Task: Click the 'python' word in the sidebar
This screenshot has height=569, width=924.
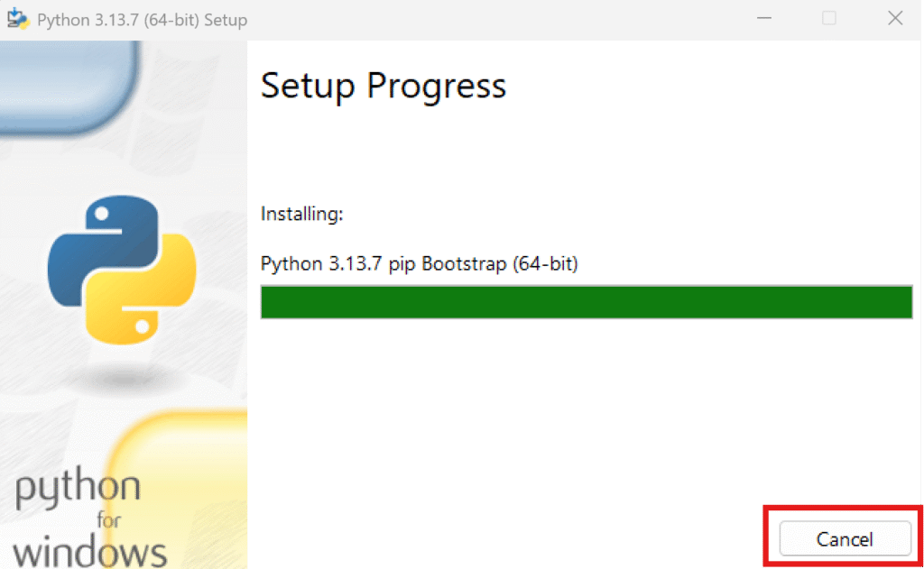Action: click(78, 489)
